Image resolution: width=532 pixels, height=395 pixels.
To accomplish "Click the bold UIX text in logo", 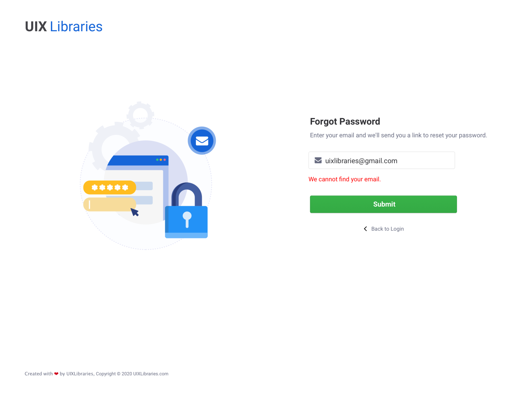I will pos(36,27).
